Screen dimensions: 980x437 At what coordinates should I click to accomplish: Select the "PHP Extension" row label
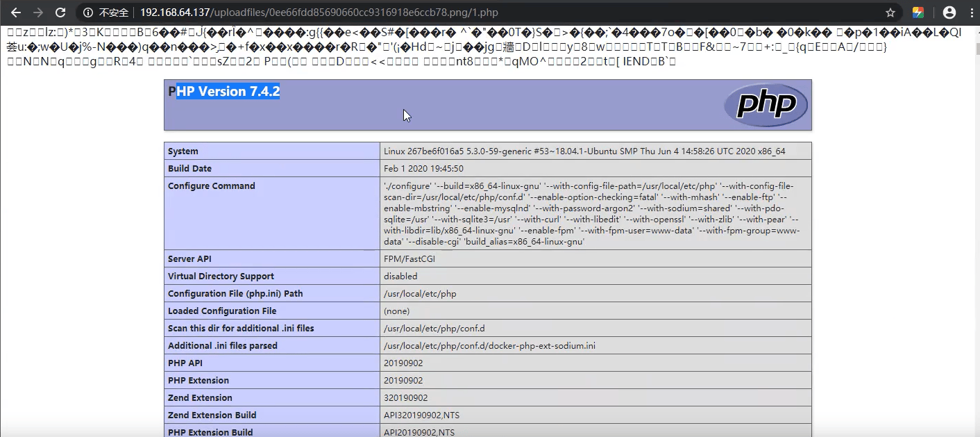[x=198, y=380]
